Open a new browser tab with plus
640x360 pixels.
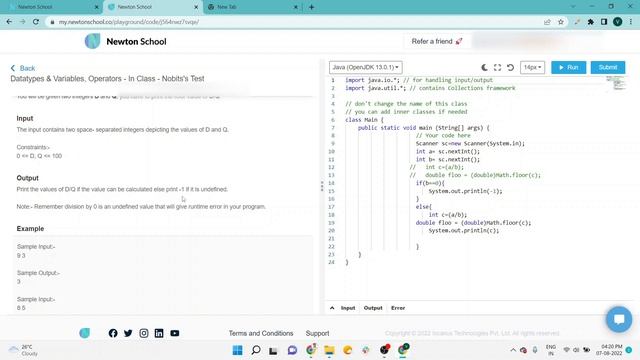311,7
